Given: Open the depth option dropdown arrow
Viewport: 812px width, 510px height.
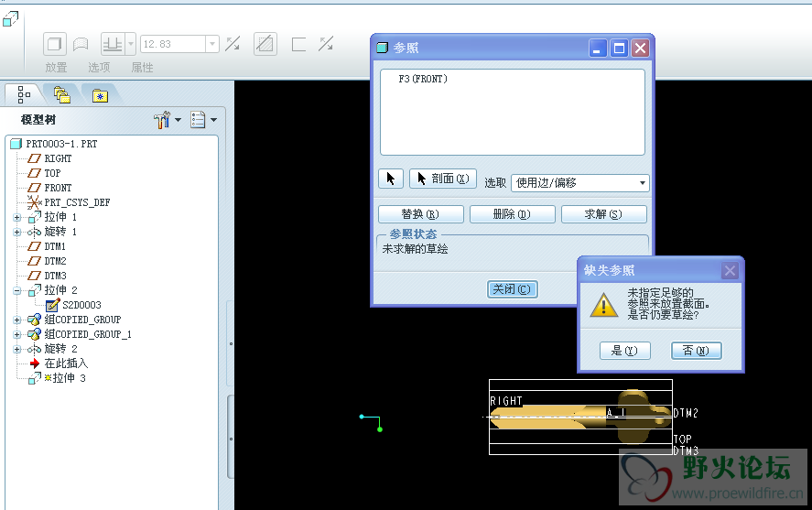Looking at the screenshot, I should tap(131, 44).
